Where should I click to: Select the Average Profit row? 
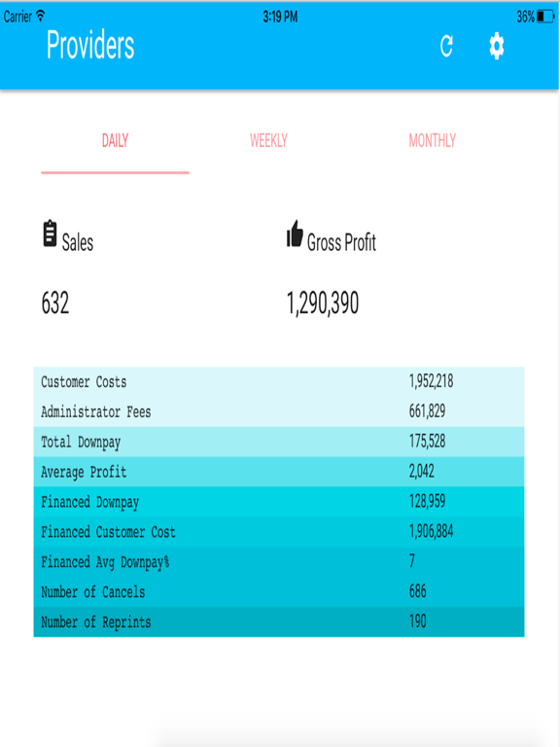279,472
